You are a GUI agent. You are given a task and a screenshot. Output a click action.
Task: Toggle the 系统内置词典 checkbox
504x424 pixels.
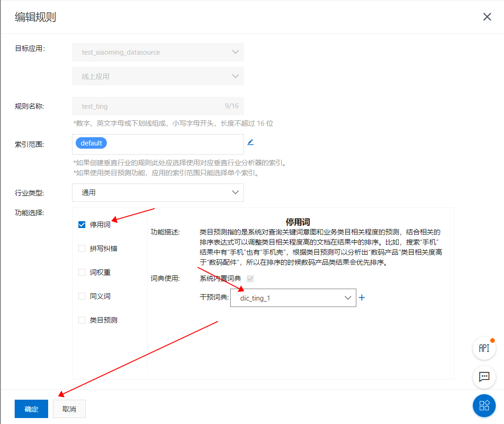[x=250, y=279]
